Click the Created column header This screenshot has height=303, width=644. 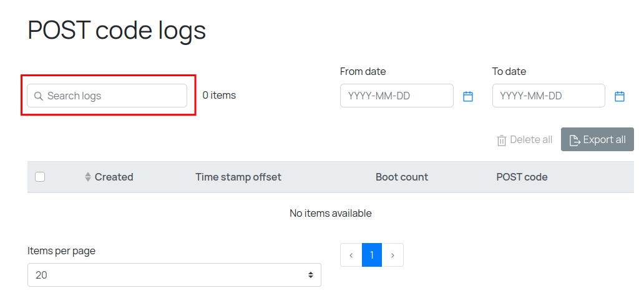tap(114, 177)
